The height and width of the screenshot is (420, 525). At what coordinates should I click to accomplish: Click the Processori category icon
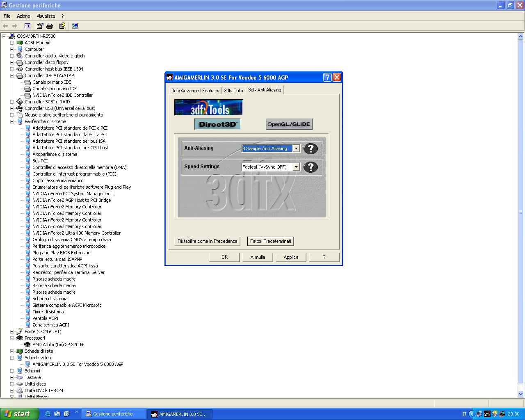point(20,338)
